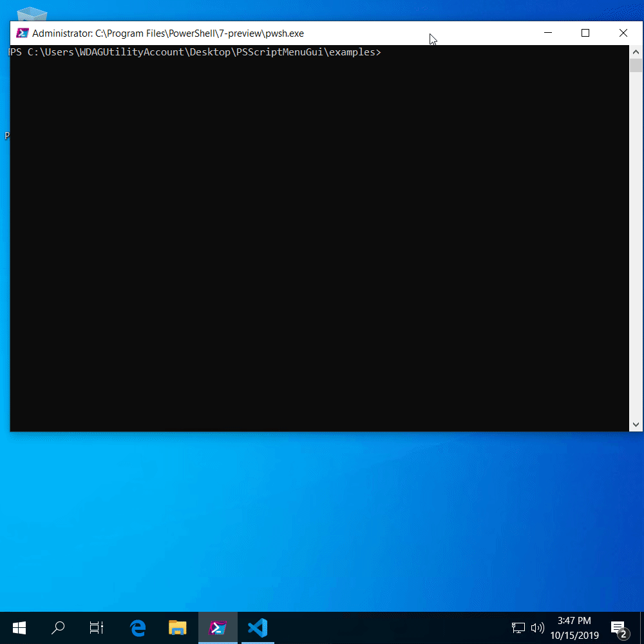
Task: Click the network status tray icon
Action: click(x=518, y=627)
